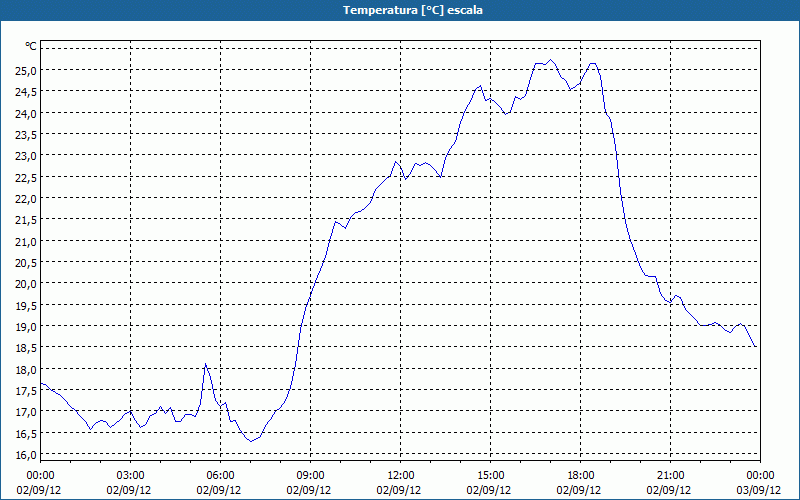The height and width of the screenshot is (500, 800).
Task: Choose the 21:00 time label
Action: point(670,476)
